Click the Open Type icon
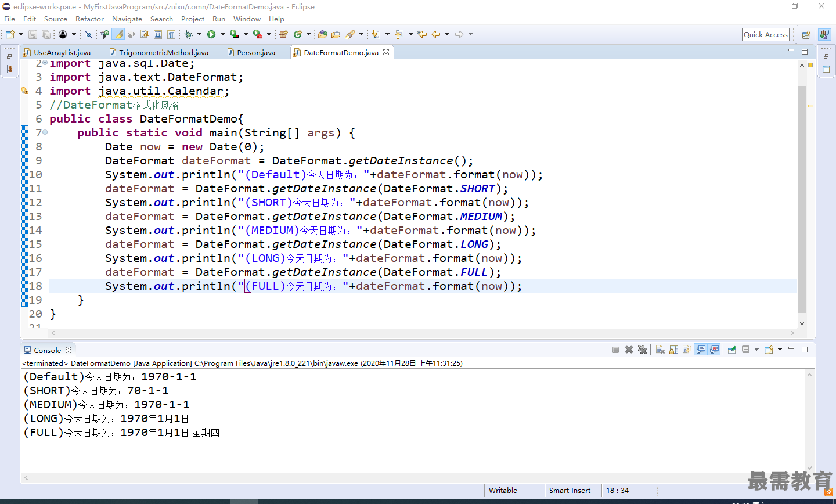836x504 pixels. point(322,34)
